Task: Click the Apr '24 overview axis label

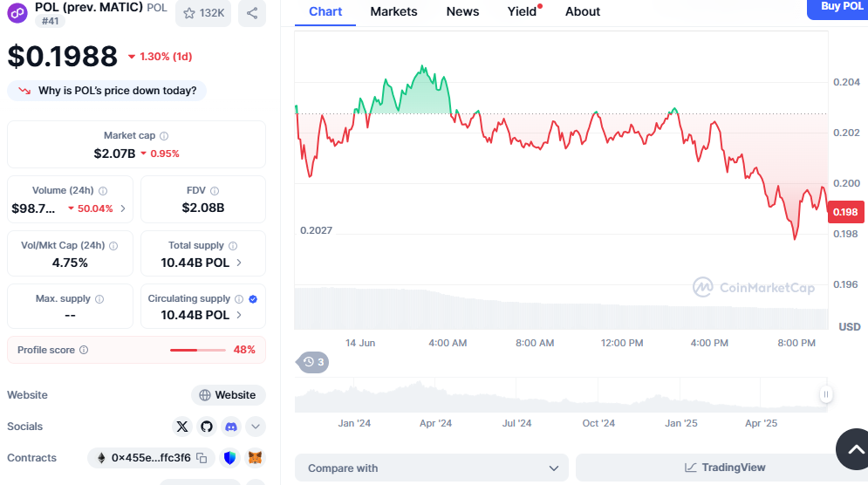Action: [x=435, y=424]
